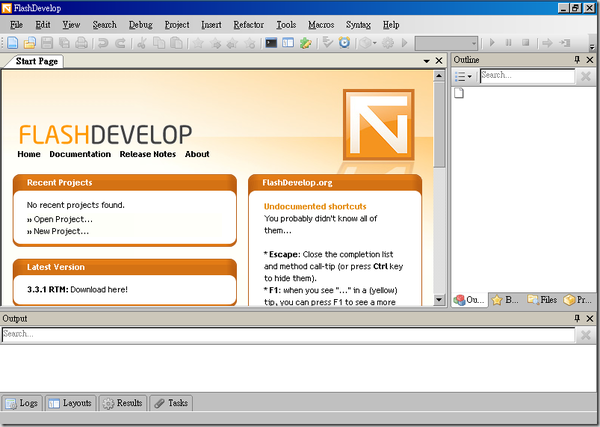Select the Layouts tab
The height and width of the screenshot is (427, 600).
[x=70, y=403]
